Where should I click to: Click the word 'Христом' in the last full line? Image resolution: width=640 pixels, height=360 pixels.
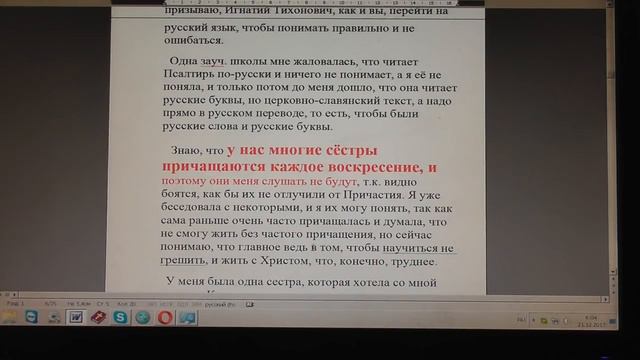(x=284, y=260)
